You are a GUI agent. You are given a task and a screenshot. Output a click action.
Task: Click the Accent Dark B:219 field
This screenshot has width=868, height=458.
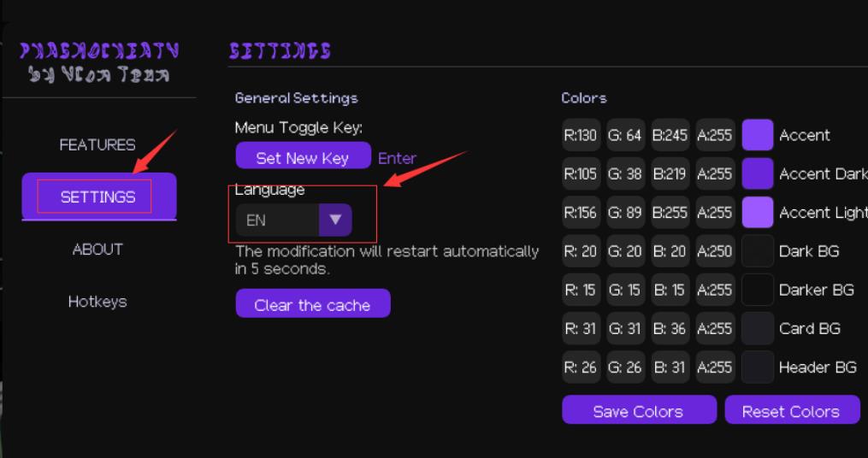(x=670, y=173)
